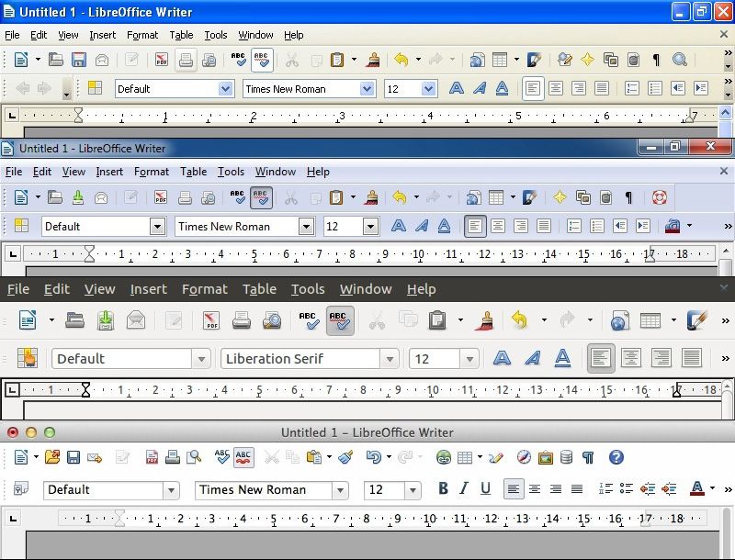This screenshot has width=735, height=560.
Task: Toggle Centered alignment in Ubuntu dark-menu window
Action: 630,358
